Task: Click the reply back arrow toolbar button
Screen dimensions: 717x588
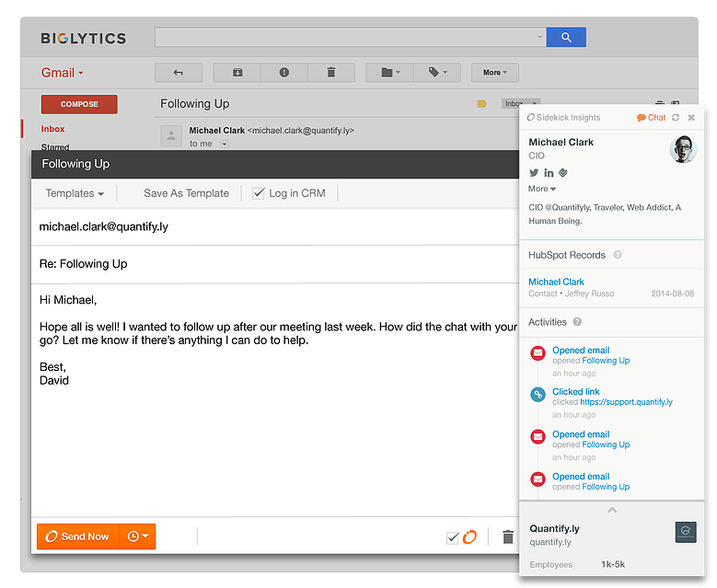Action: 179,73
